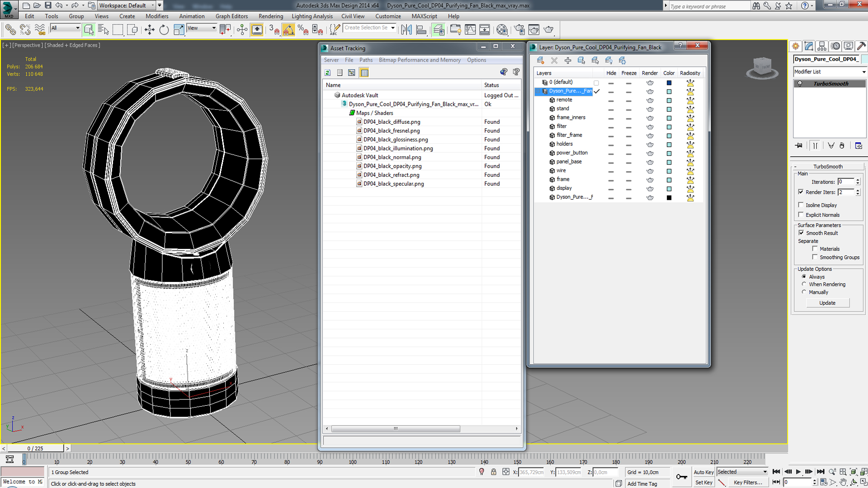Click the Align tool icon
This screenshot has height=488, width=868.
421,30
